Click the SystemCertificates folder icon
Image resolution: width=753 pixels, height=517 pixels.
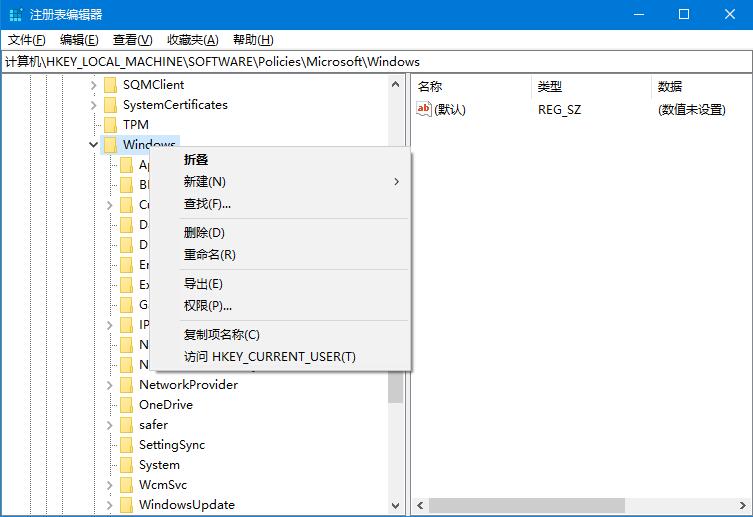tap(110, 105)
